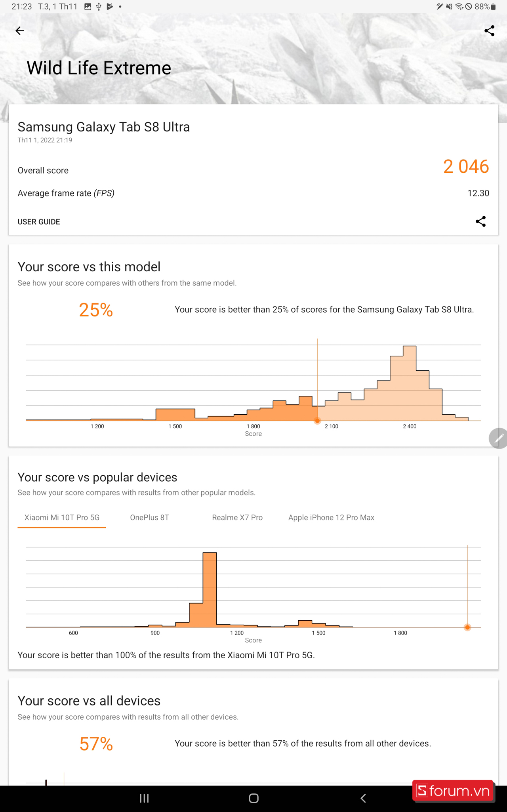
Task: Open Android recent apps button
Action: [x=144, y=798]
